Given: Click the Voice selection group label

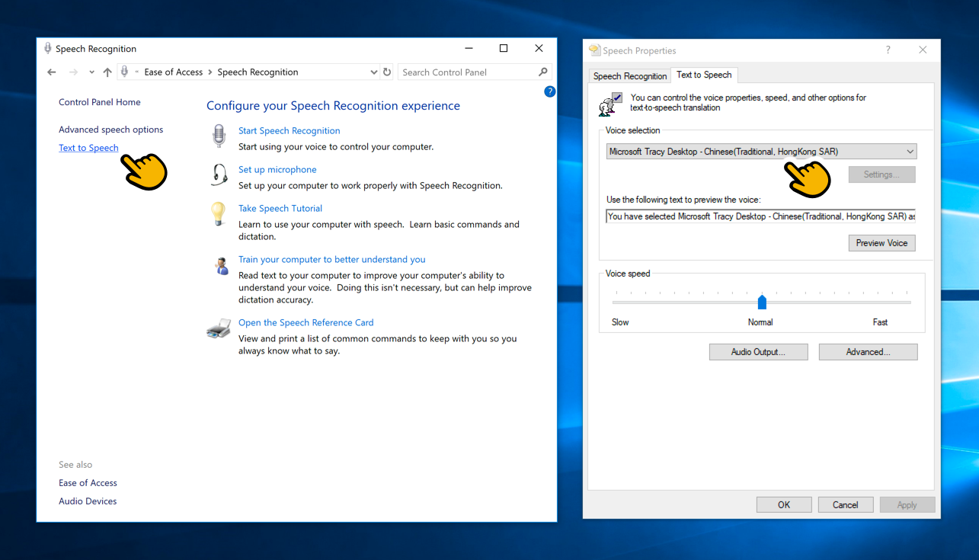Looking at the screenshot, I should click(x=632, y=130).
